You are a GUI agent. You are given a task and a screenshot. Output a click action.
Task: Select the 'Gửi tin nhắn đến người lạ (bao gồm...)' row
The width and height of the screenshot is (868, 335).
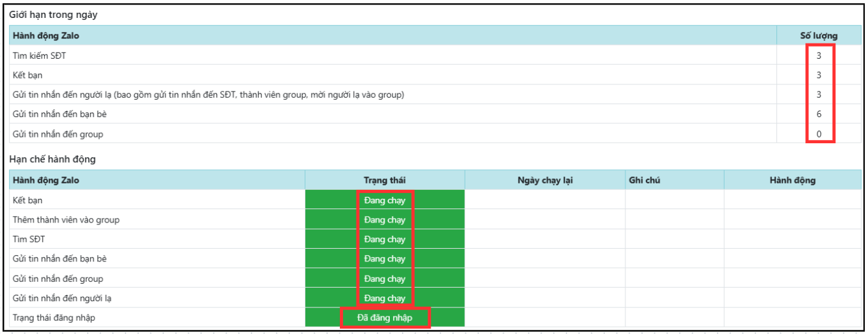(x=208, y=95)
